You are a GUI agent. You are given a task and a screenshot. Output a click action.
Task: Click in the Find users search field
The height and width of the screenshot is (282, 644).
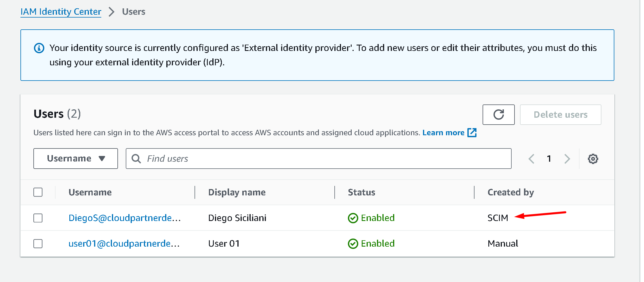(322, 159)
